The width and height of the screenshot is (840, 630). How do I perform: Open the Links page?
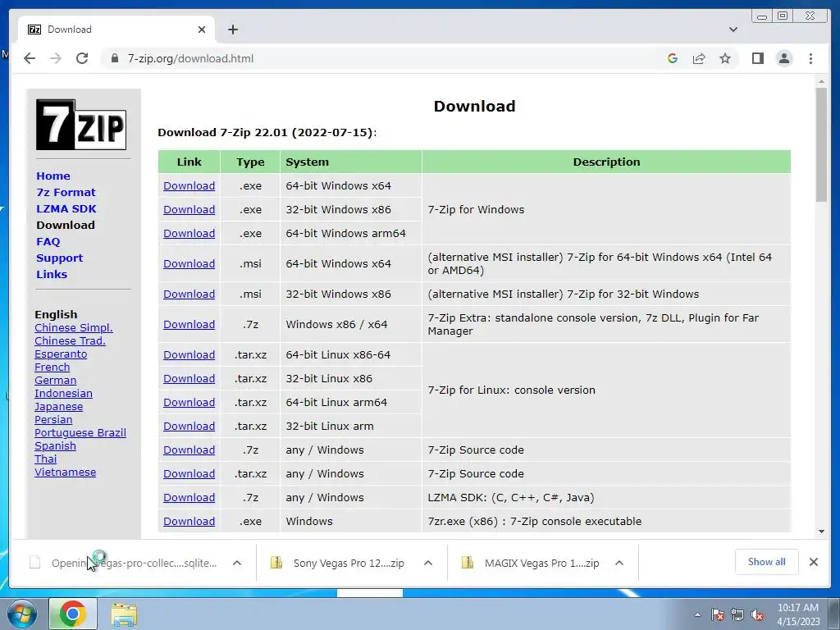point(52,274)
